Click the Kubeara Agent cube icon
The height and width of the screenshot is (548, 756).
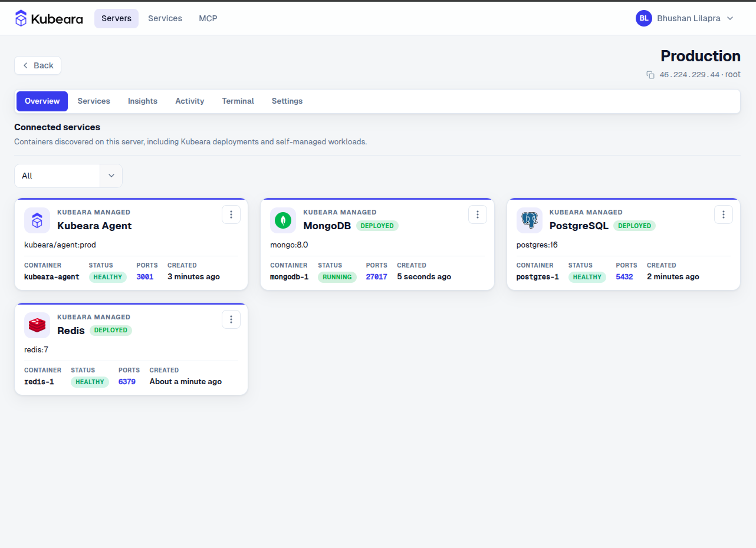[37, 220]
